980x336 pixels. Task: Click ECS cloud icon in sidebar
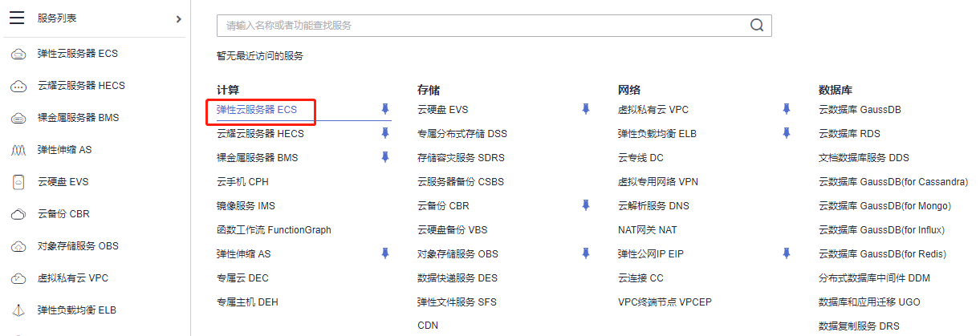(18, 54)
